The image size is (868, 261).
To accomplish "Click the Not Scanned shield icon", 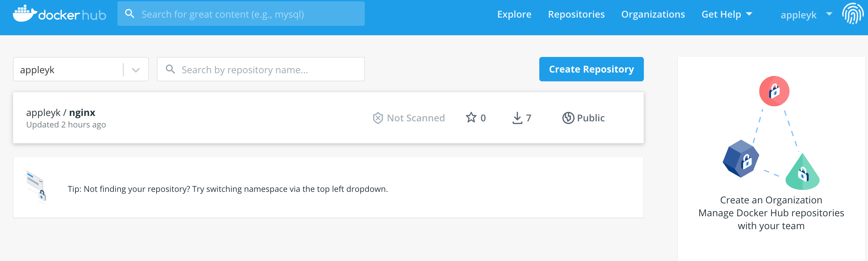I will click(x=378, y=118).
